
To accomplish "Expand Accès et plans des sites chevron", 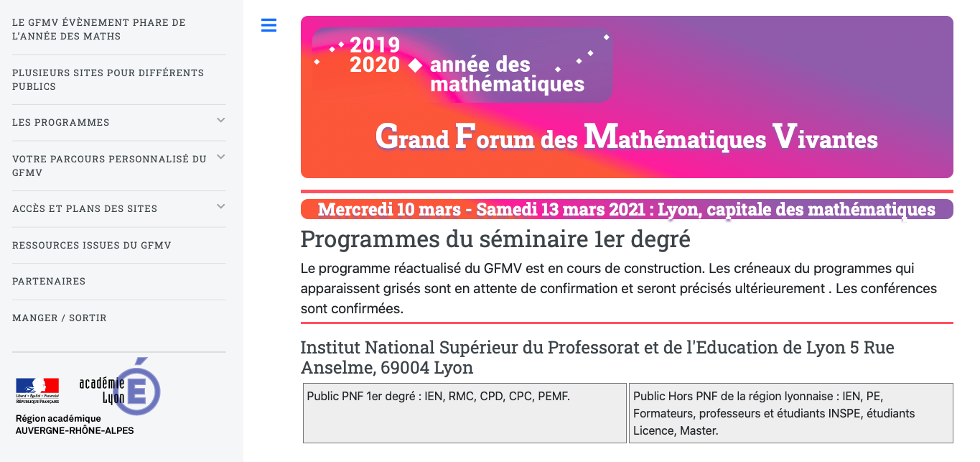I will [x=220, y=207].
